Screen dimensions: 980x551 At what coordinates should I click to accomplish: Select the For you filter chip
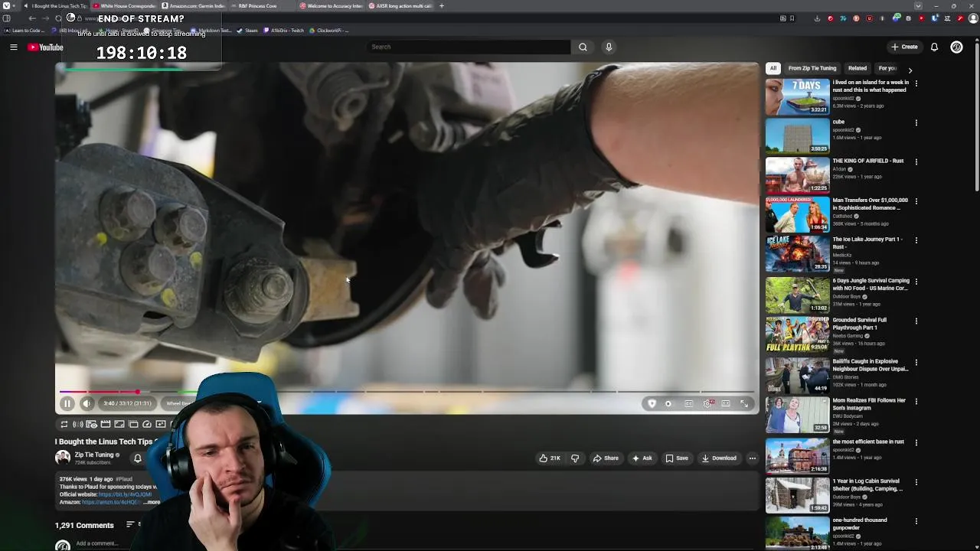tap(887, 68)
